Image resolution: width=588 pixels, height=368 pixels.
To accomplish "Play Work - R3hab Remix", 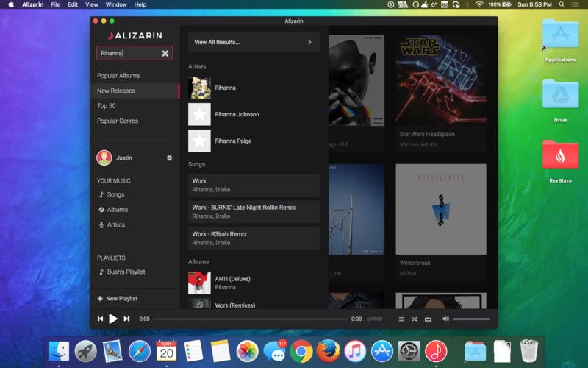I will point(254,238).
